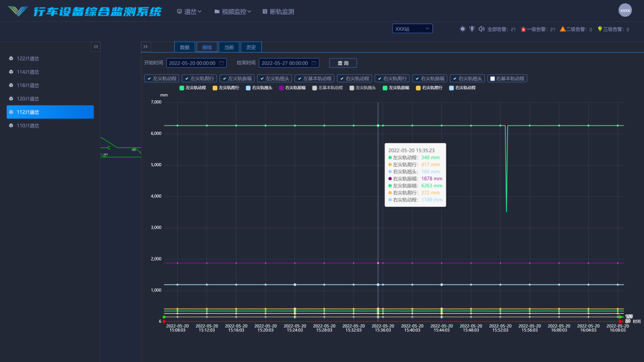Select 118J1道岔 in the sidebar
The image size is (644, 362).
tap(50, 85)
